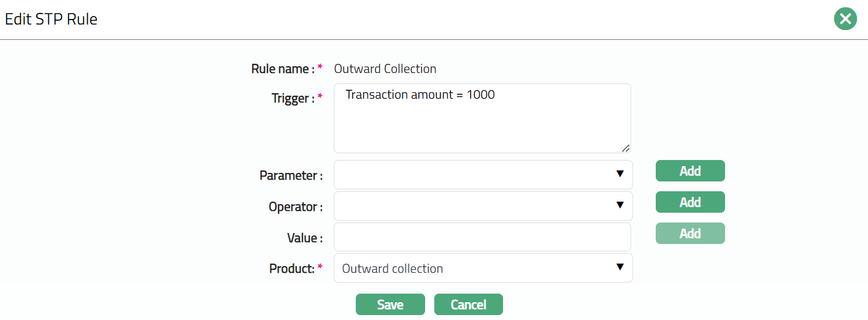Click the Parameter label

point(291,175)
